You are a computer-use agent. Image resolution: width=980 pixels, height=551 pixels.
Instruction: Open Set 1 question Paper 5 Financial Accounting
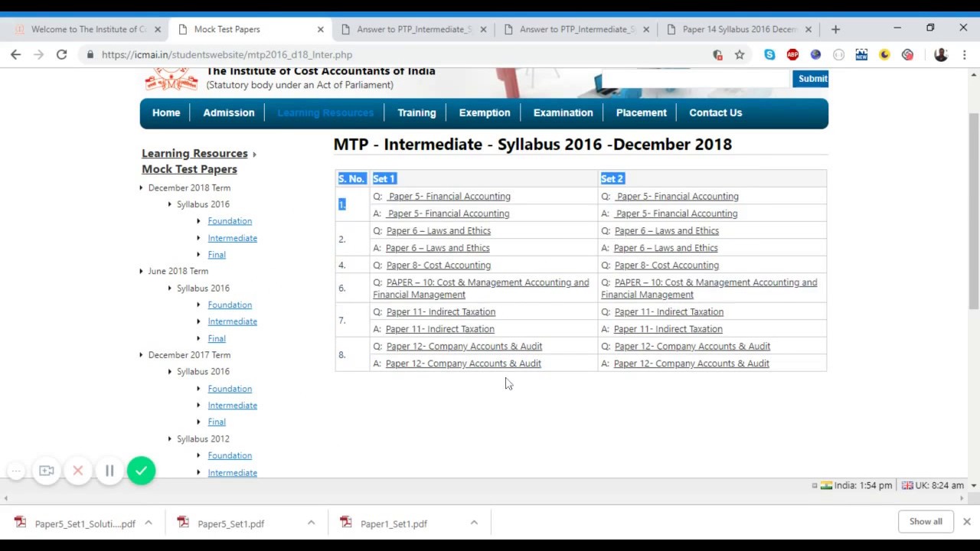[x=449, y=196]
